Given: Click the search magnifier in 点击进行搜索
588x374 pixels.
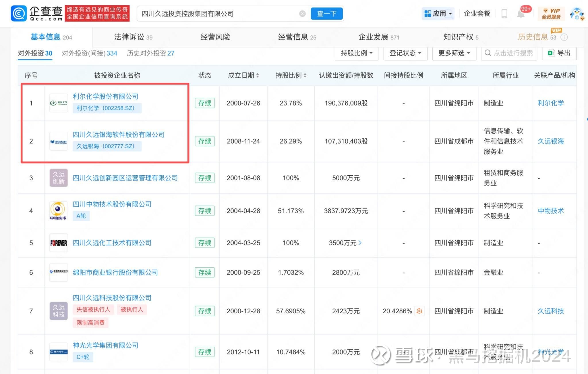Looking at the screenshot, I should pos(488,53).
